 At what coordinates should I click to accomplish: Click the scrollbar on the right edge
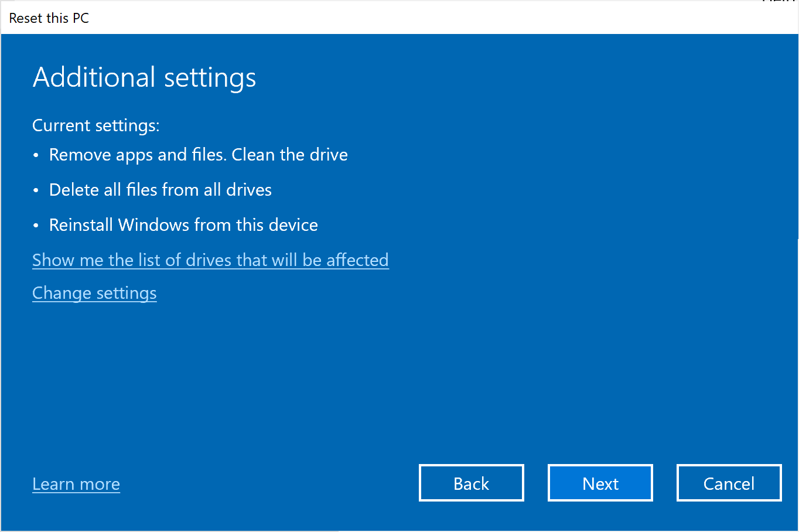tap(796, 264)
